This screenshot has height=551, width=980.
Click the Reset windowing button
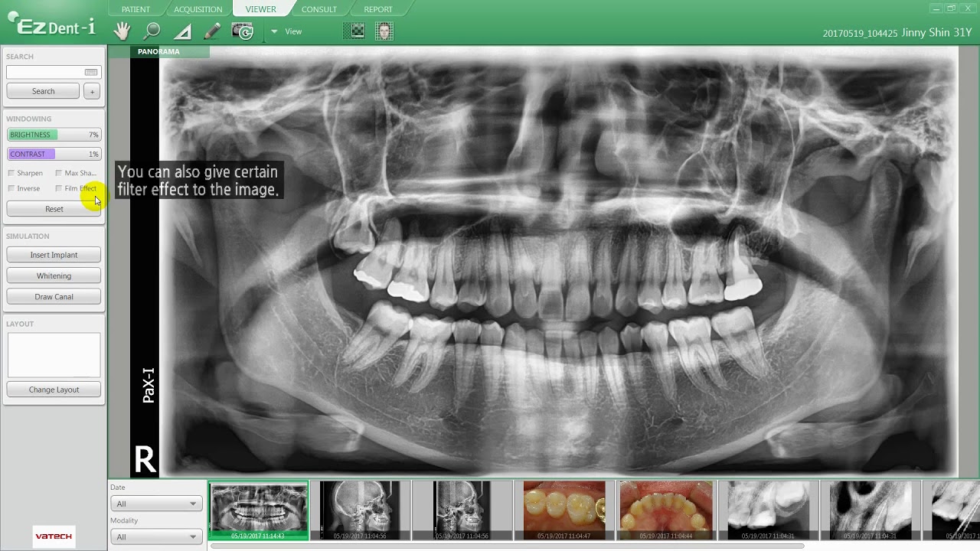click(54, 209)
